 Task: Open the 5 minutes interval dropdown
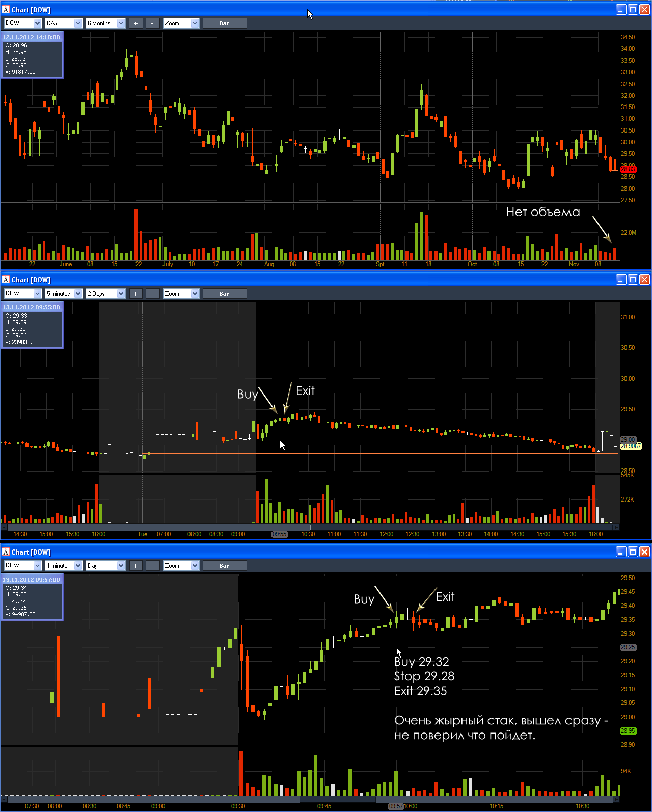(x=64, y=294)
